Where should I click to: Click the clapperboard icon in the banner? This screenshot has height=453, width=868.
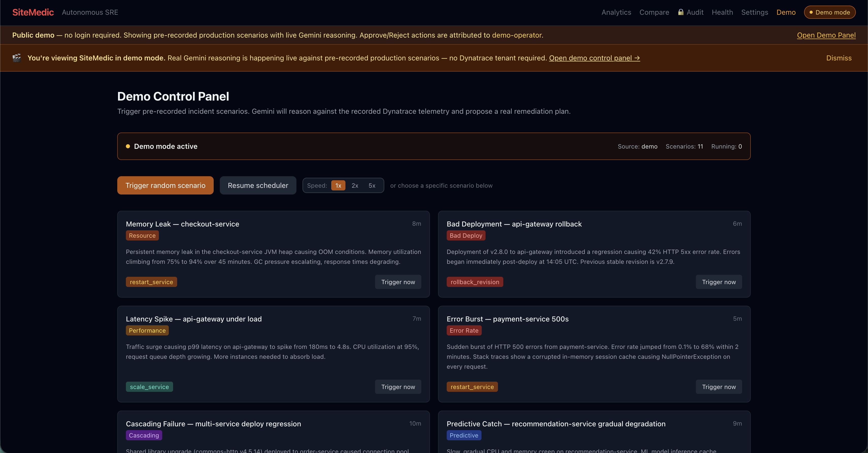(x=16, y=58)
